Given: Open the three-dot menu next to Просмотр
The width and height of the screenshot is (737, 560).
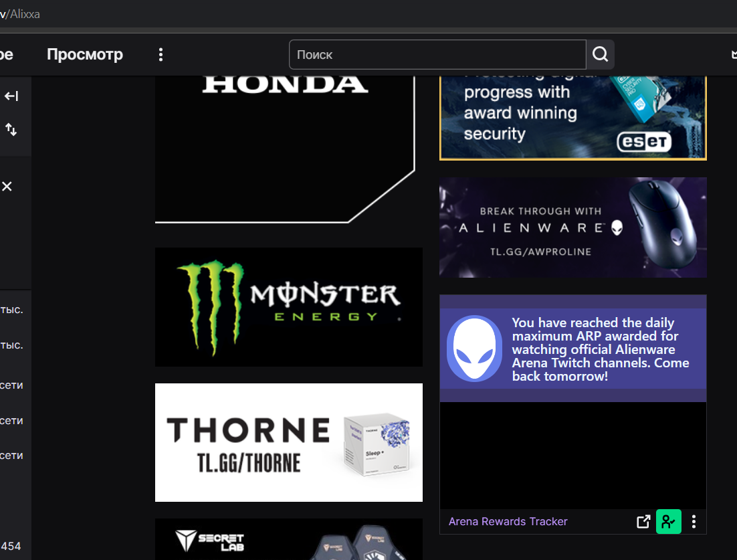Looking at the screenshot, I should pyautogui.click(x=161, y=55).
